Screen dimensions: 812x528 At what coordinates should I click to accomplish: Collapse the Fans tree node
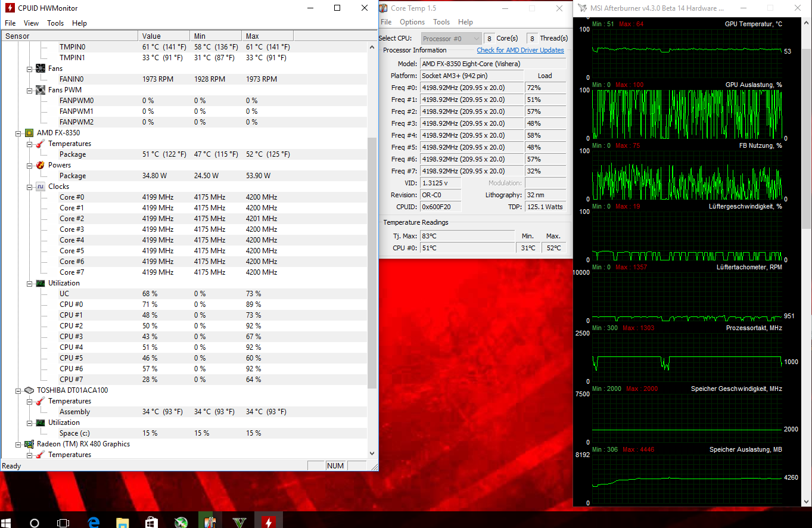click(x=29, y=69)
